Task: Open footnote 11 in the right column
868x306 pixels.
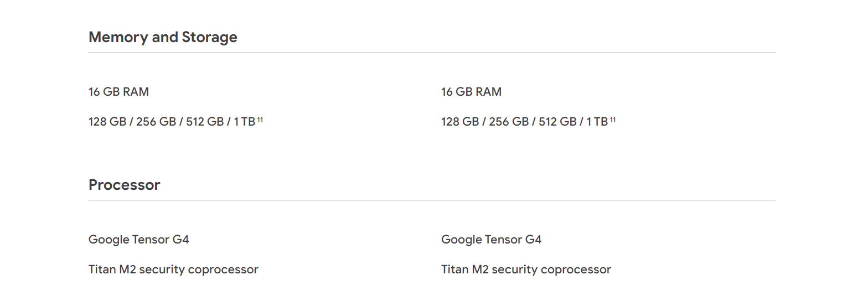Action: [x=612, y=119]
